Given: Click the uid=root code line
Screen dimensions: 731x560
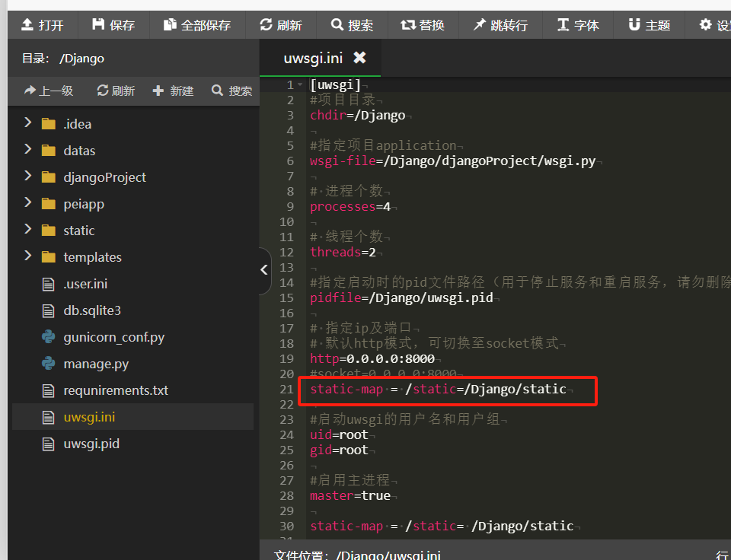Looking at the screenshot, I should coord(339,434).
